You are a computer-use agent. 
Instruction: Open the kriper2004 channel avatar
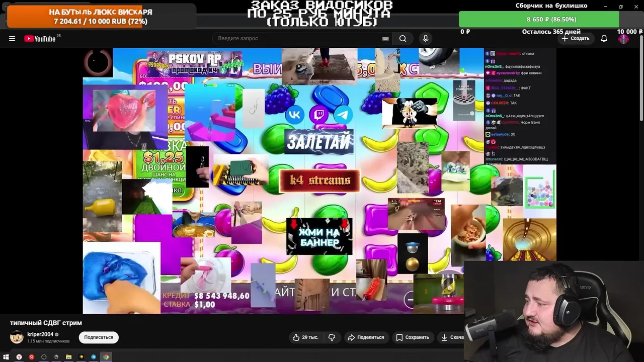point(17,337)
